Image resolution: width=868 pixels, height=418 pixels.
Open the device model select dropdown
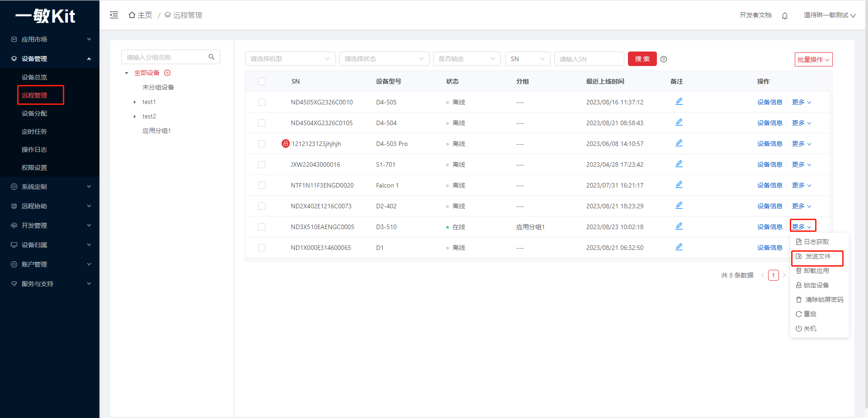(x=290, y=59)
